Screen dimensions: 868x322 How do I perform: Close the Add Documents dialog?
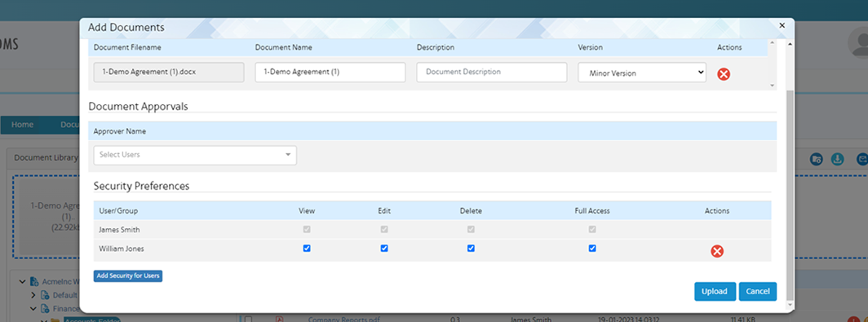point(782,25)
